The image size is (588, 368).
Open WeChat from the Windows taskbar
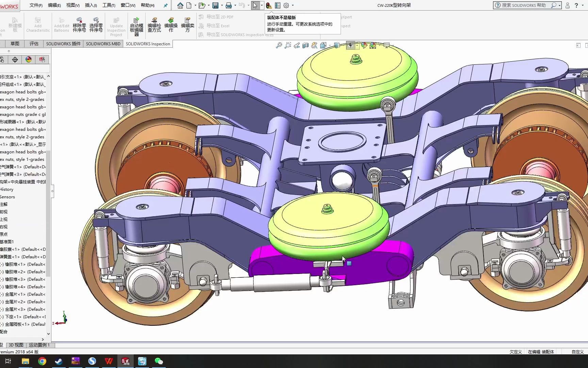159,361
